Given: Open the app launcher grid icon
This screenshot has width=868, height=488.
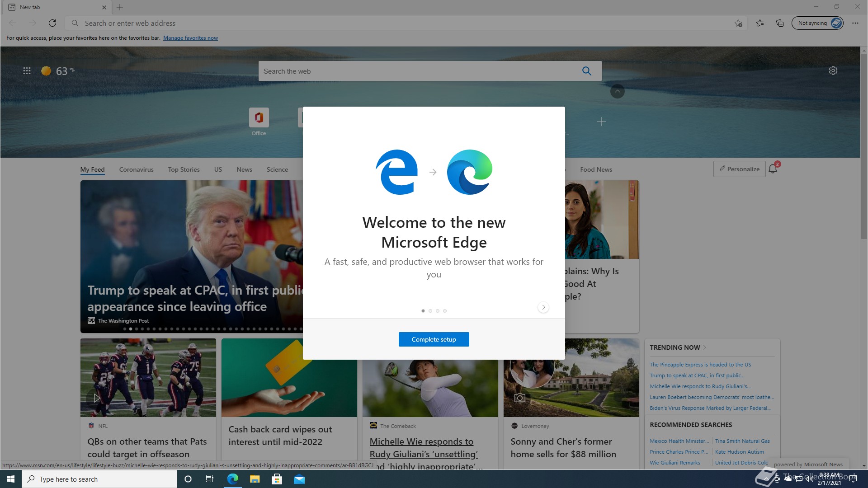Looking at the screenshot, I should point(27,71).
